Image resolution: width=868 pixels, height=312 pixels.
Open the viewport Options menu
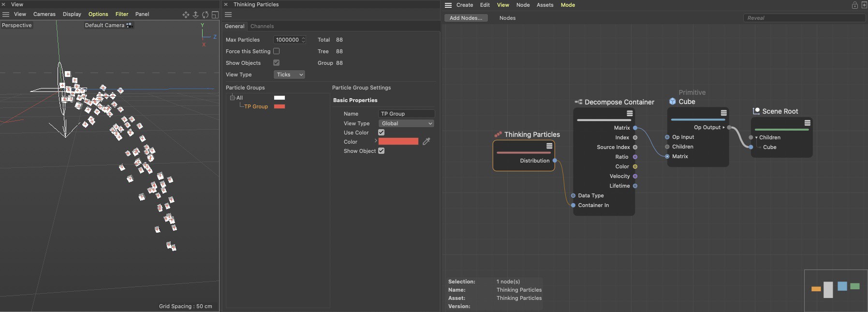[98, 15]
